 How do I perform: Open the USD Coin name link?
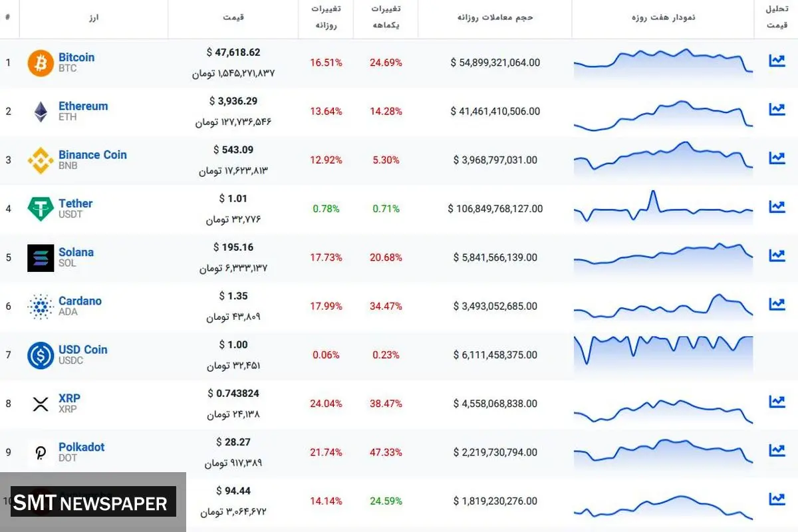click(82, 349)
